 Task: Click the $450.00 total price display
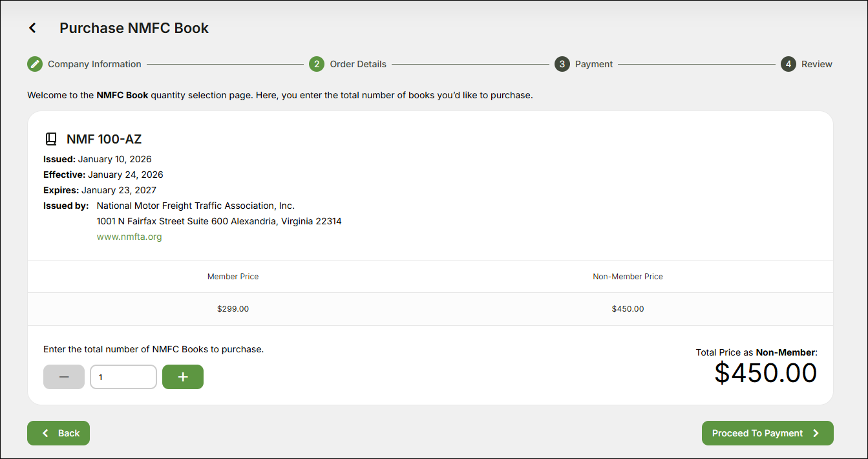click(x=766, y=372)
